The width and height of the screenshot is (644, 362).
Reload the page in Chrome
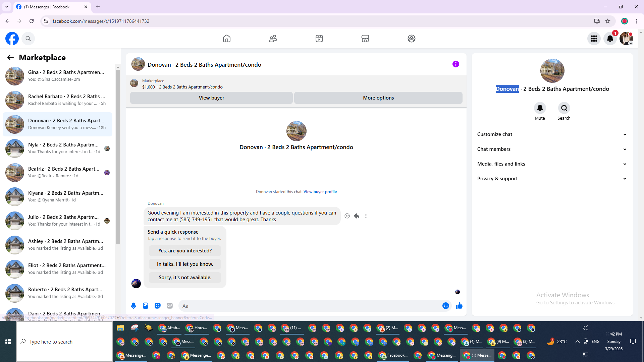[x=32, y=21]
